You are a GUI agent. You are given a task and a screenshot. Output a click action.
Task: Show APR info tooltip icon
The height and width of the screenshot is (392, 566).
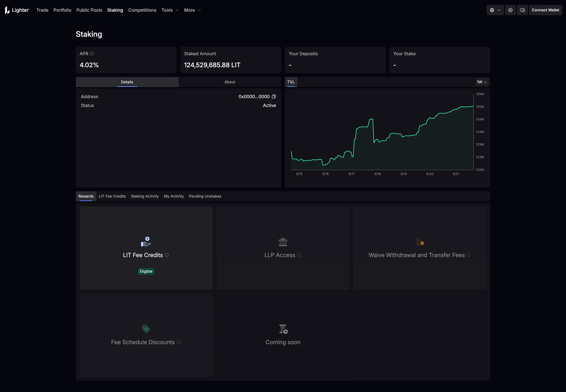[x=92, y=53]
